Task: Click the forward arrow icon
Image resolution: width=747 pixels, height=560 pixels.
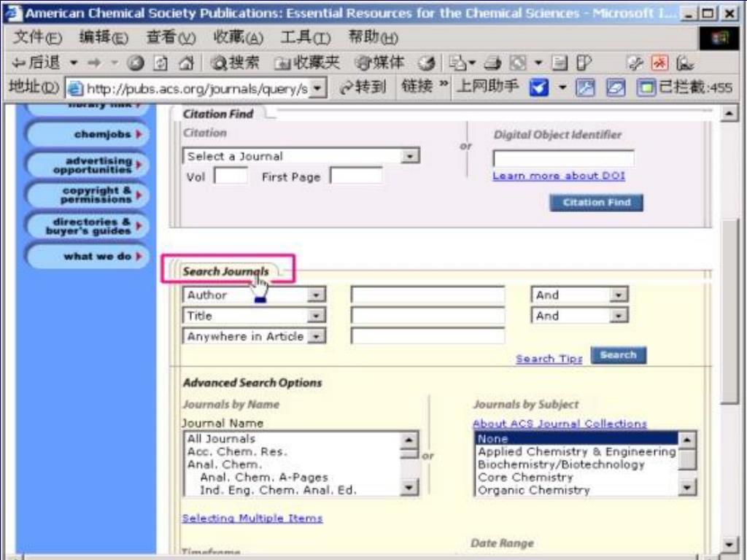Action: pos(94,63)
